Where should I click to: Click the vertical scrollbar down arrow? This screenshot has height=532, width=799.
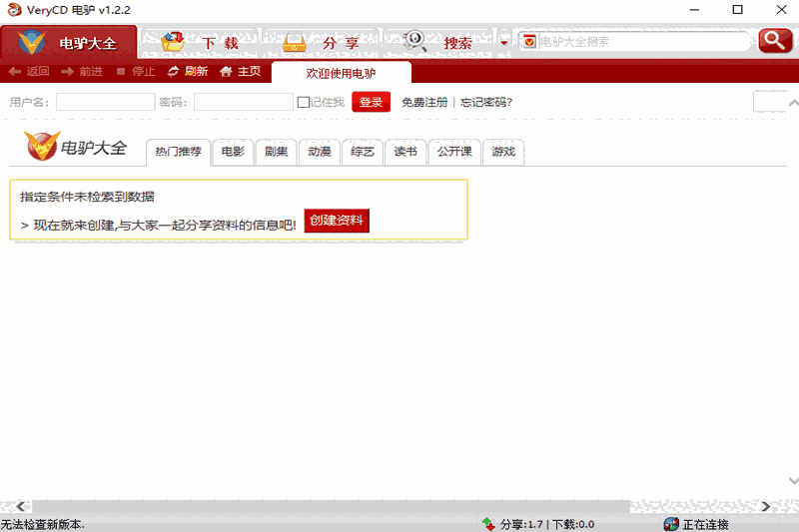[793, 480]
